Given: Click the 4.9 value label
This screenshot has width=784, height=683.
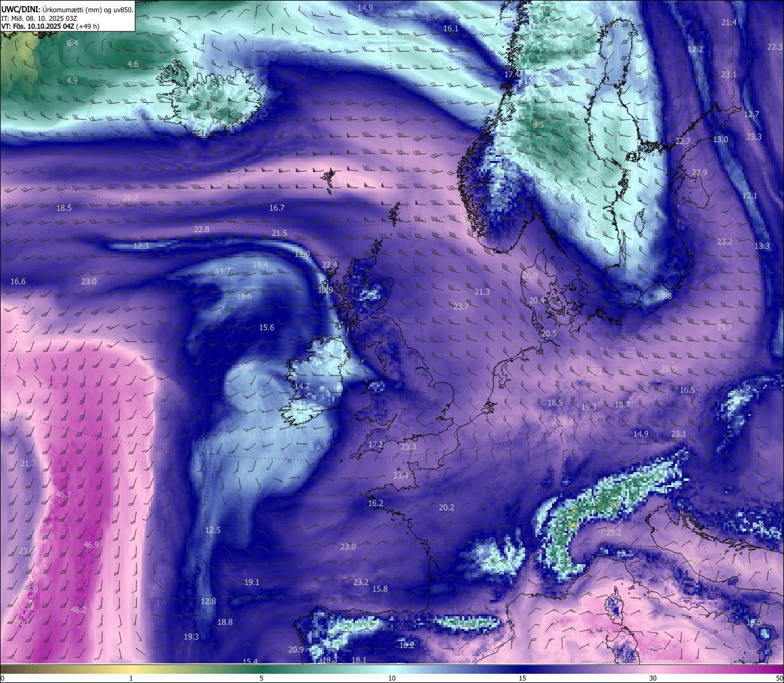Looking at the screenshot, I should tap(72, 80).
